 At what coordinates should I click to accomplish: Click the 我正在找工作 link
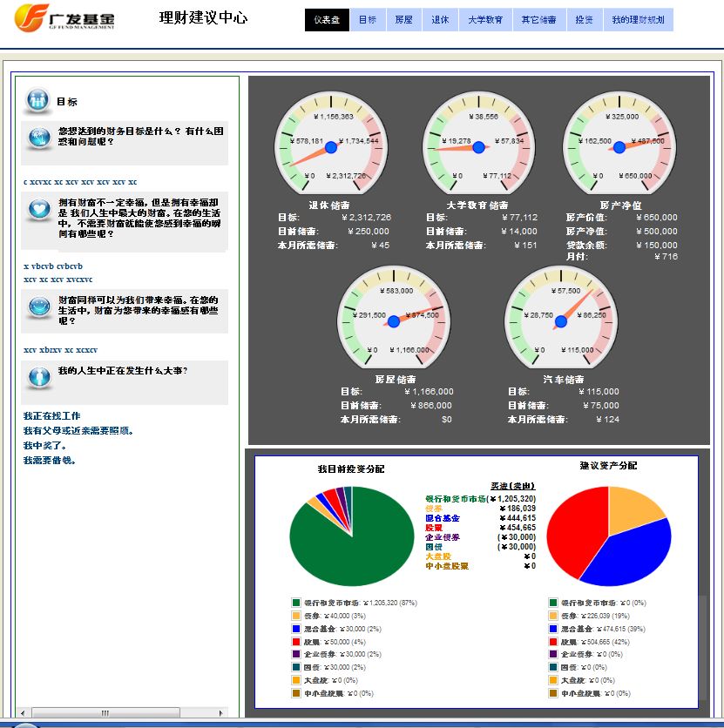click(51, 416)
